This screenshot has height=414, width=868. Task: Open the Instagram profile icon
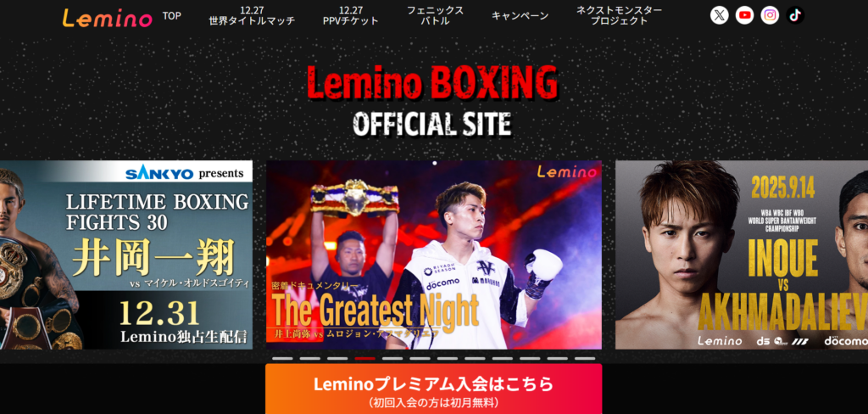point(770,15)
